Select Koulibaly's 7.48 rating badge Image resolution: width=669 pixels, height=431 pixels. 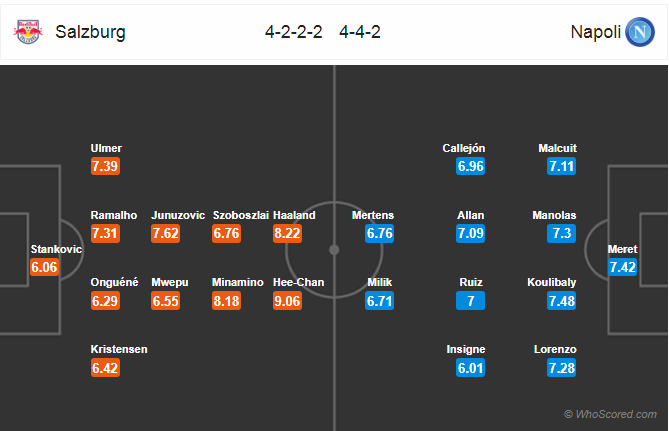point(561,301)
